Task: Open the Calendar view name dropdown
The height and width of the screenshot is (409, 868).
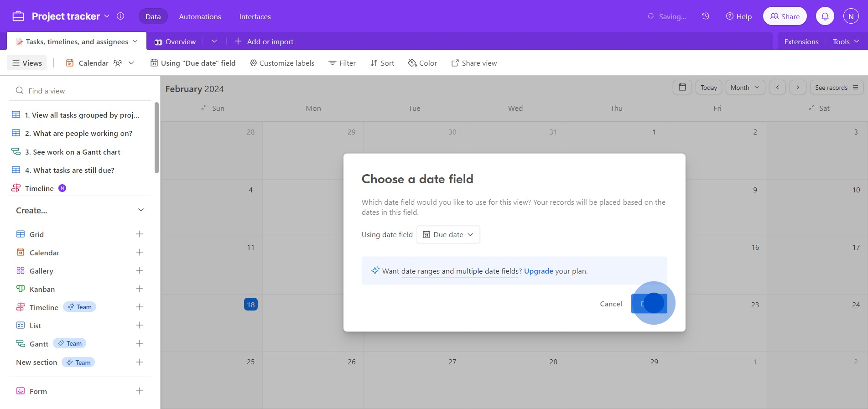Action: coord(131,63)
